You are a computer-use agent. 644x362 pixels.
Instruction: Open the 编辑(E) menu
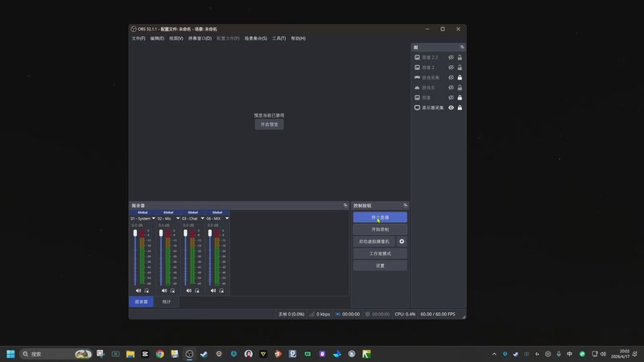[x=157, y=38]
